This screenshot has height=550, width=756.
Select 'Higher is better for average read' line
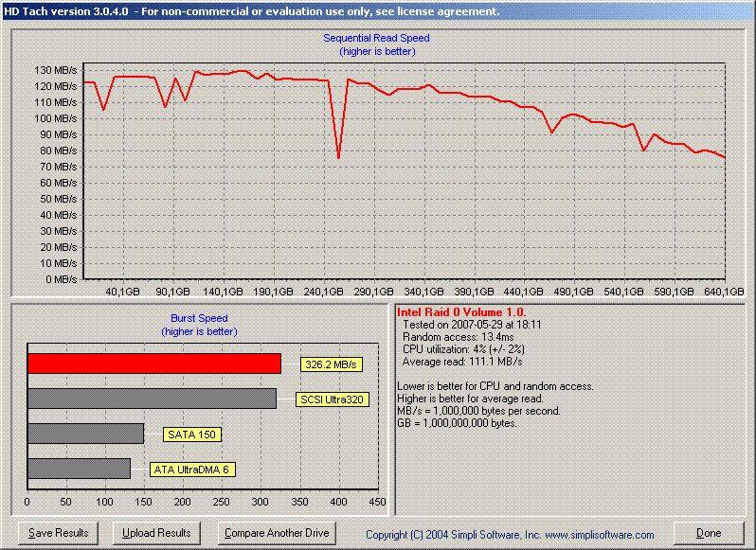pyautogui.click(x=470, y=399)
